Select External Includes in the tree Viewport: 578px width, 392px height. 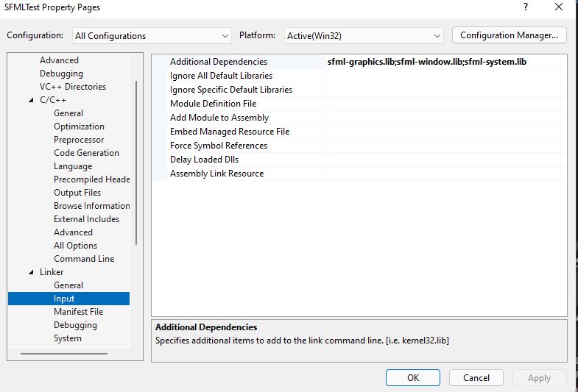[86, 219]
